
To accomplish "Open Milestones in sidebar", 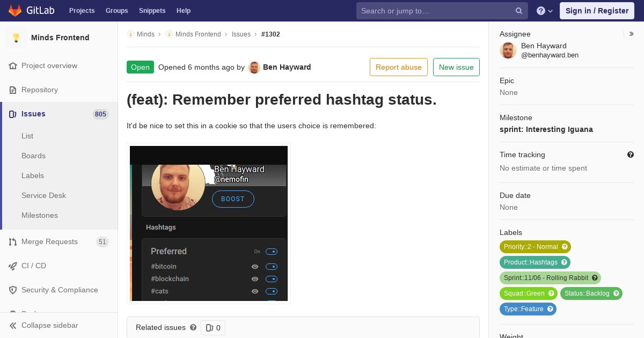I will [x=40, y=215].
